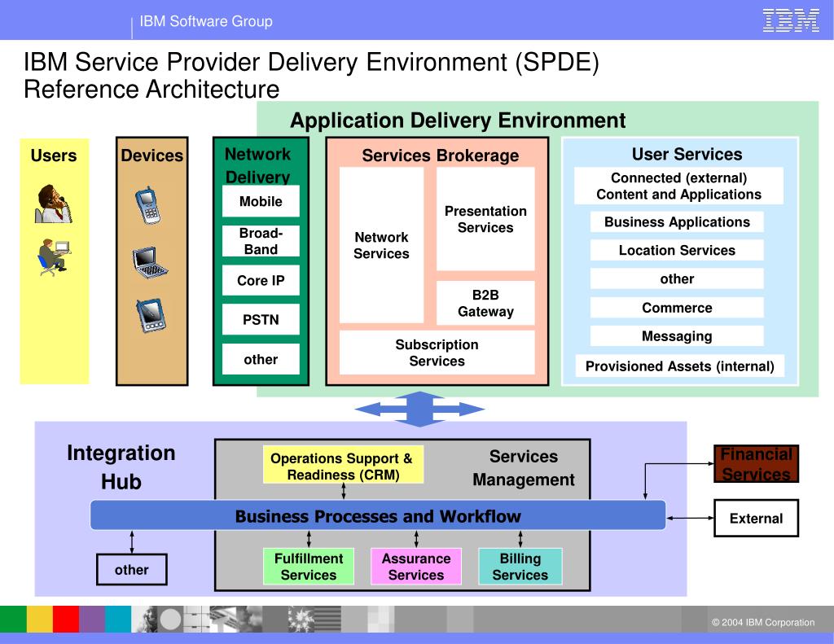
Task: Click the User Services heading
Action: pos(687,154)
